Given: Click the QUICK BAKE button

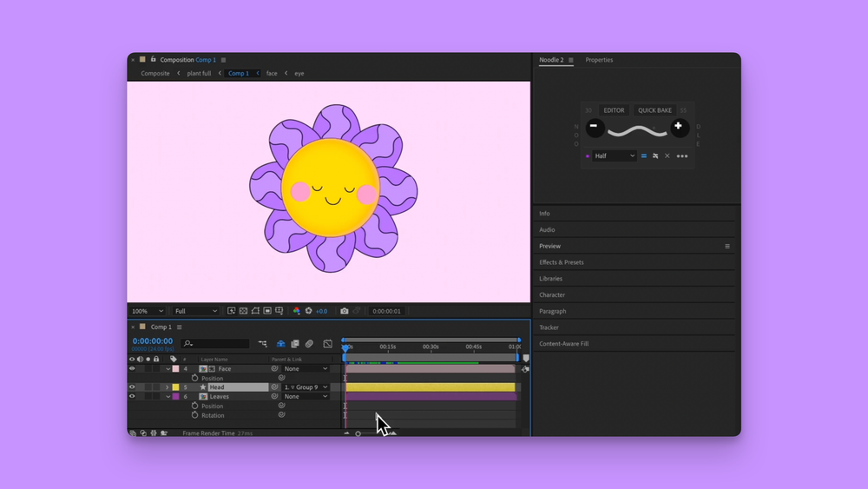Looking at the screenshot, I should 654,110.
